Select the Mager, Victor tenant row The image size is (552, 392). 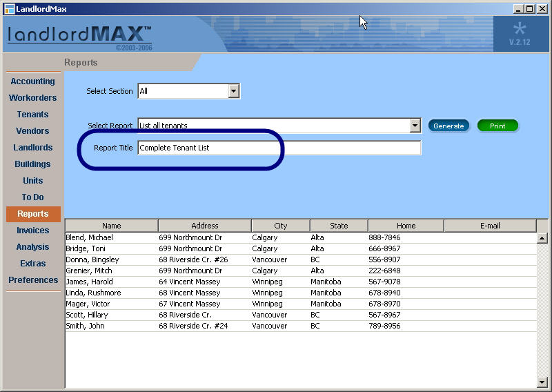(x=301, y=304)
